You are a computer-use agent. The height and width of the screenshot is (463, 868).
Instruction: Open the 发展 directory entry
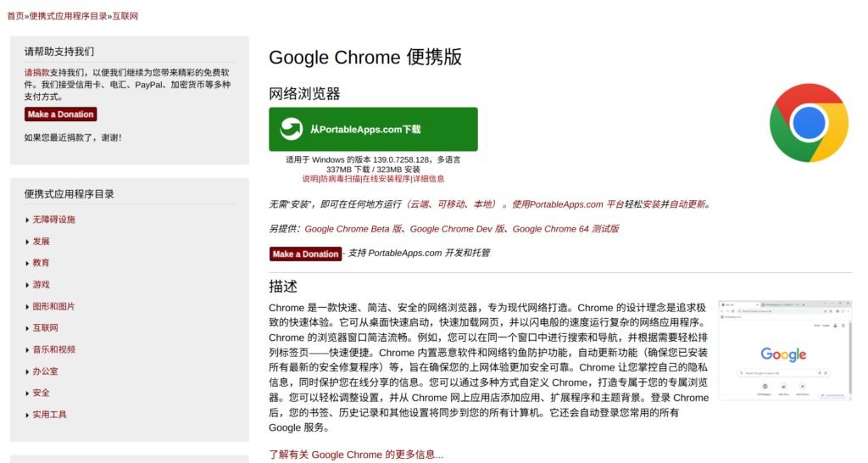41,241
